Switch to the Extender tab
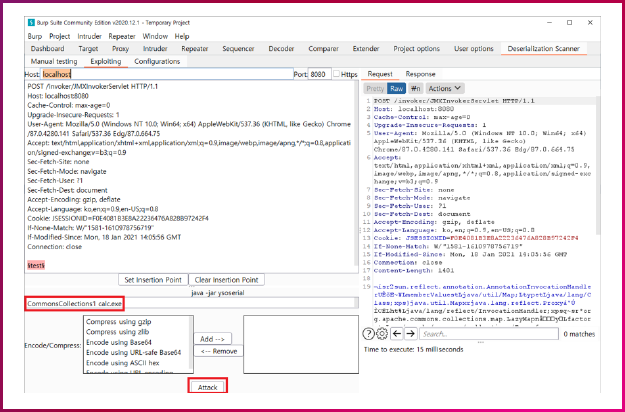Image resolution: width=625 pixels, height=412 pixels. coord(366,49)
